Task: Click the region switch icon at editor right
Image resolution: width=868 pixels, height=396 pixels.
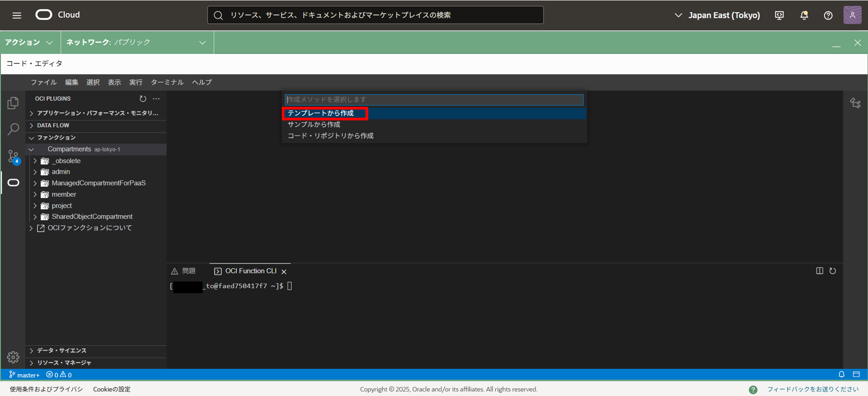Action: (x=855, y=103)
